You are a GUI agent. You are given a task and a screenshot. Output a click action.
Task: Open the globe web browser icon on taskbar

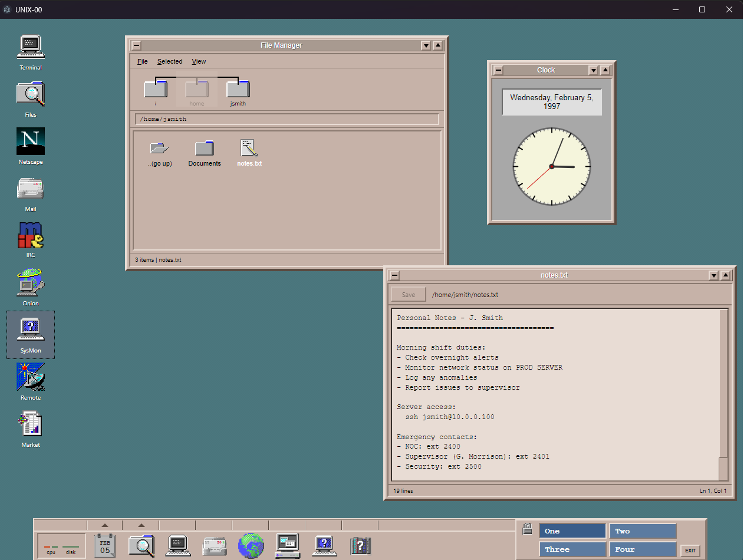(x=251, y=545)
